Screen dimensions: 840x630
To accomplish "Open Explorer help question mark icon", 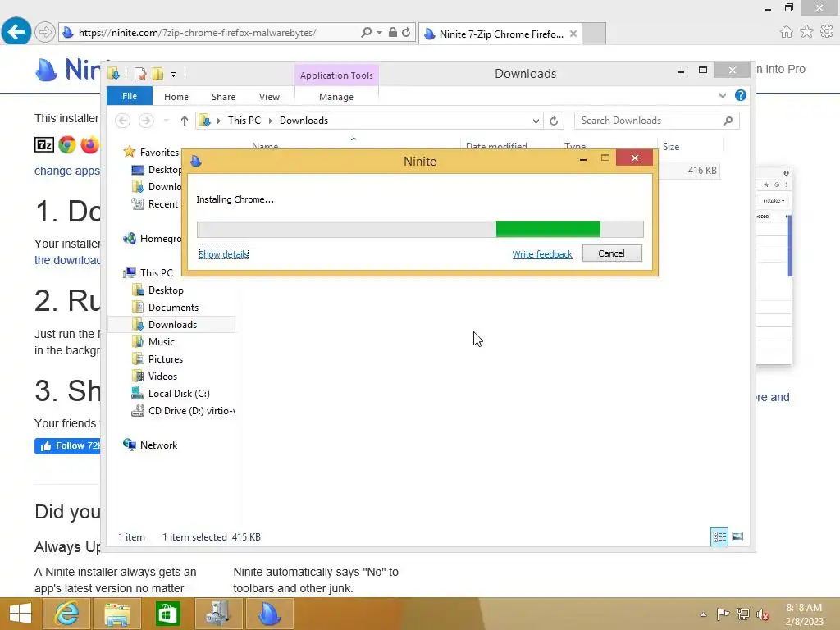I will tap(741, 95).
